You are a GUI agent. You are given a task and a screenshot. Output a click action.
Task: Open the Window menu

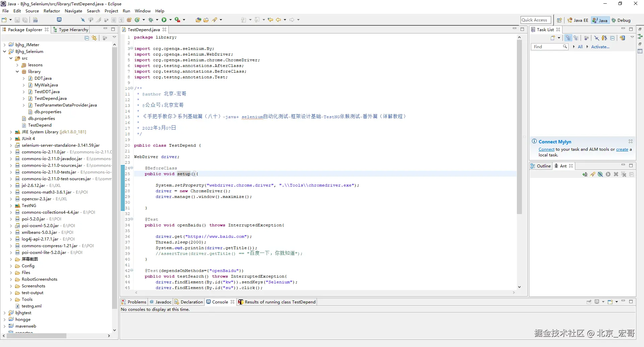click(143, 11)
